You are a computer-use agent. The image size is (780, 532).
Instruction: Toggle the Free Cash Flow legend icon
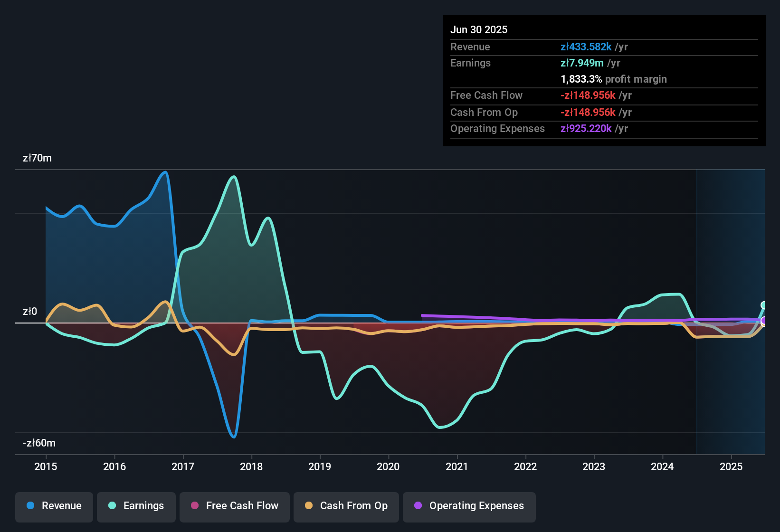[x=194, y=506]
